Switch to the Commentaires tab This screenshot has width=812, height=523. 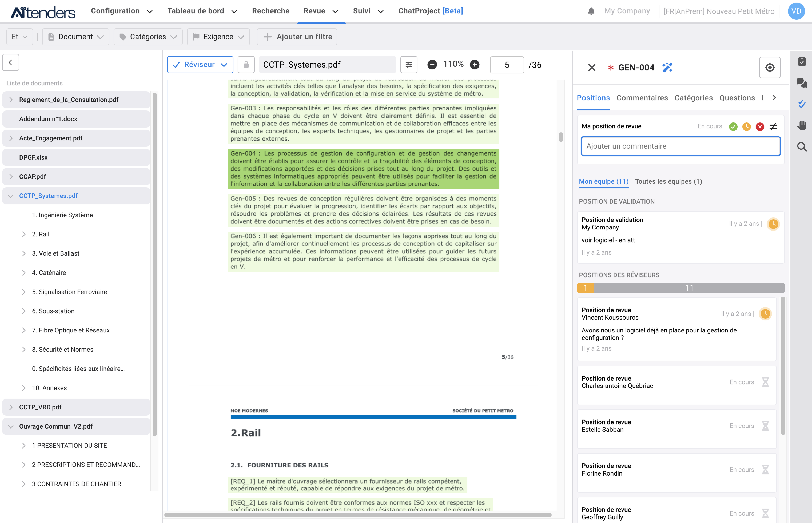[642, 98]
